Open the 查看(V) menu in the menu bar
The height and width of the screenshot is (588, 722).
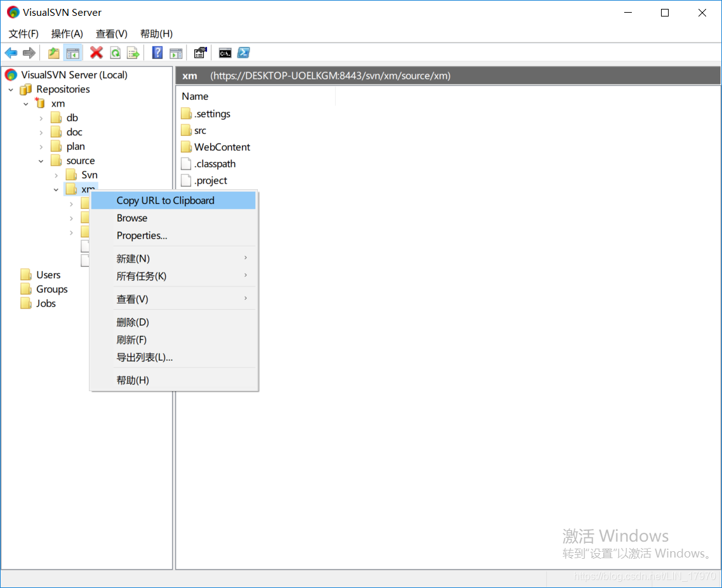click(x=111, y=34)
